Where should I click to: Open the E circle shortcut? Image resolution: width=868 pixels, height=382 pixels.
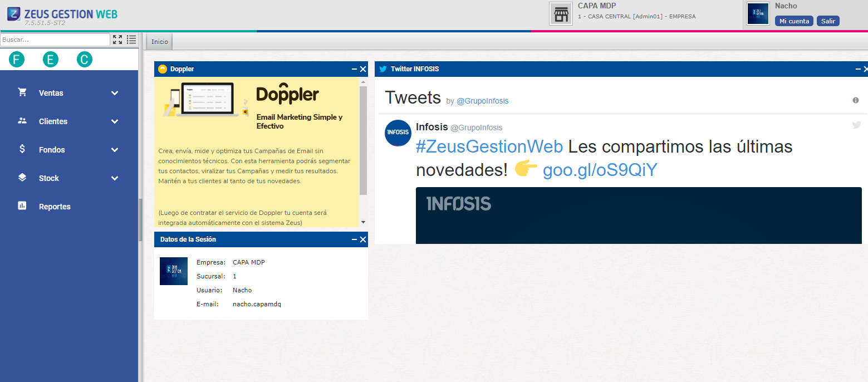coord(51,60)
